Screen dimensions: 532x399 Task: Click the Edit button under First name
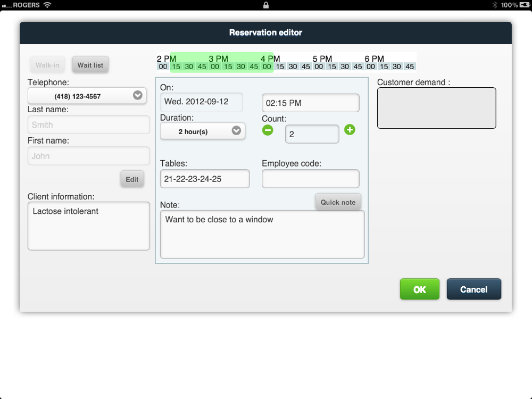pos(132,179)
